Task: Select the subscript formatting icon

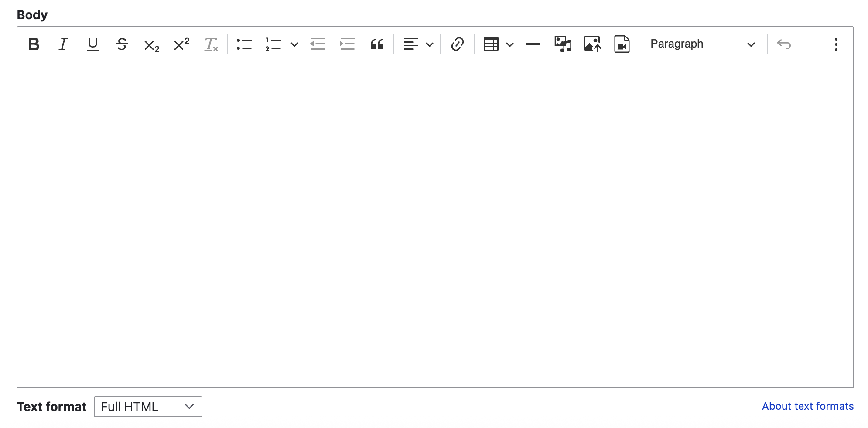Action: point(150,44)
